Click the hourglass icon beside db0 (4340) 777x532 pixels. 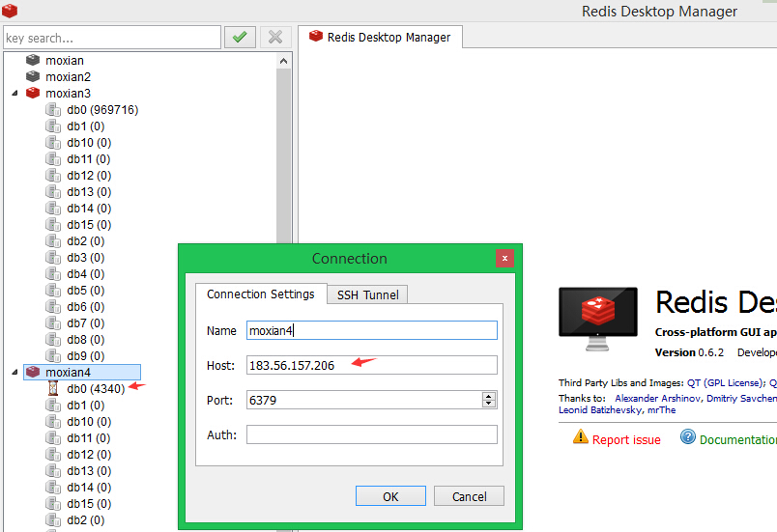pyautogui.click(x=53, y=388)
